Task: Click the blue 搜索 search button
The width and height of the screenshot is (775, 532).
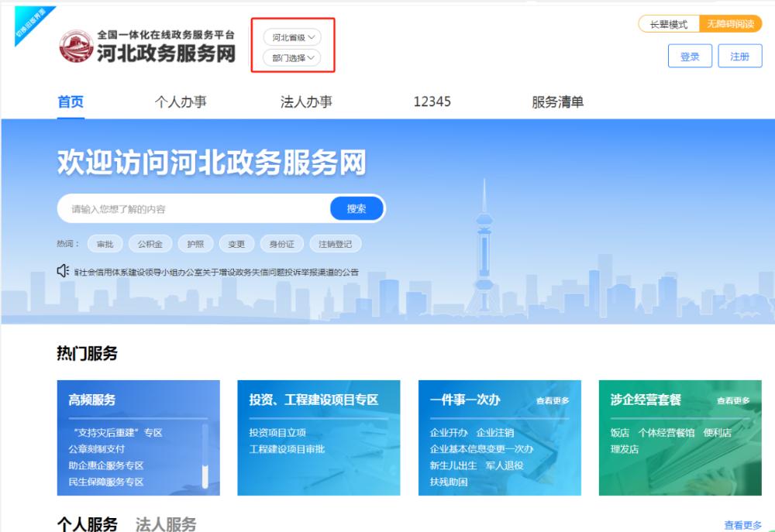Action: (x=356, y=209)
